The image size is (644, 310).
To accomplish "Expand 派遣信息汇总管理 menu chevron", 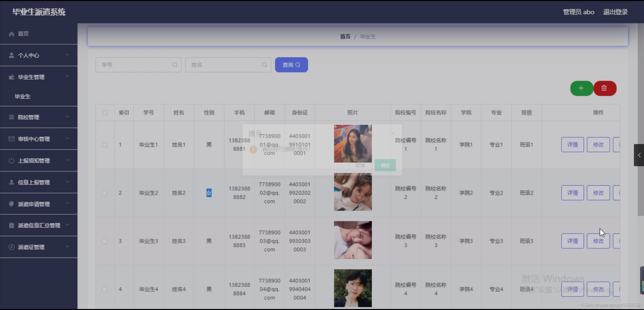I will [67, 225].
